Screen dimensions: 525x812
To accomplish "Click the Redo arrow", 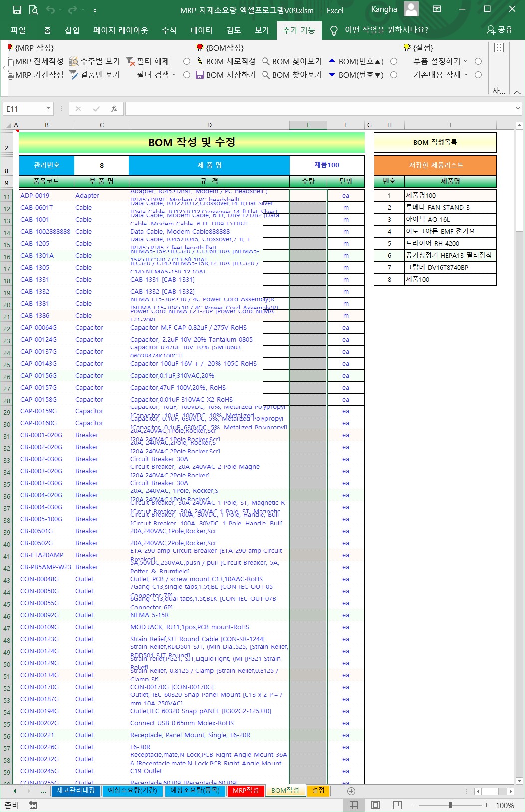I will click(73, 10).
